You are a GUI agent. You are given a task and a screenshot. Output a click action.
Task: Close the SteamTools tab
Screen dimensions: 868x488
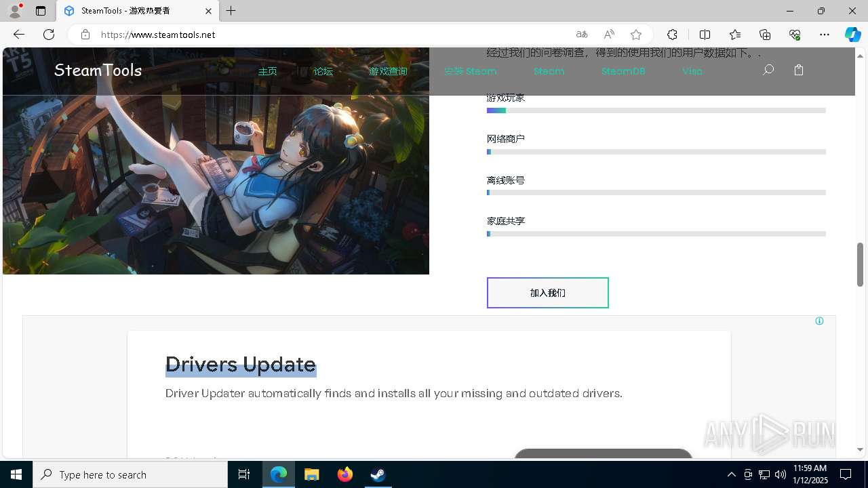[208, 11]
